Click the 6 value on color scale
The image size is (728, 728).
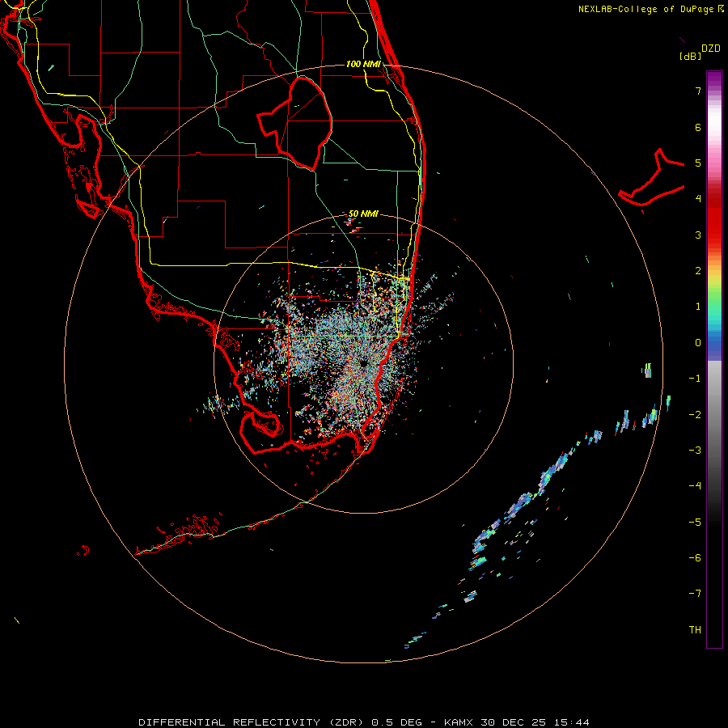point(698,127)
